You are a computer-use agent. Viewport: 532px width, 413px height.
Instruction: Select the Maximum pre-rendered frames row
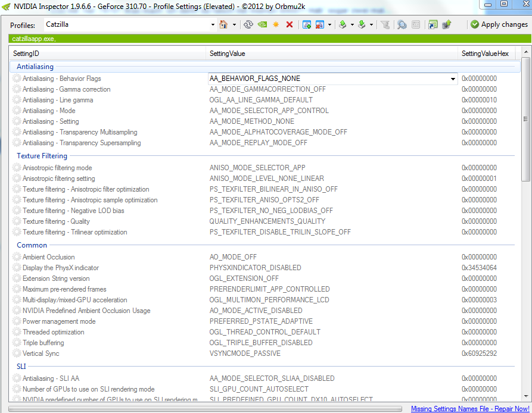pos(265,289)
